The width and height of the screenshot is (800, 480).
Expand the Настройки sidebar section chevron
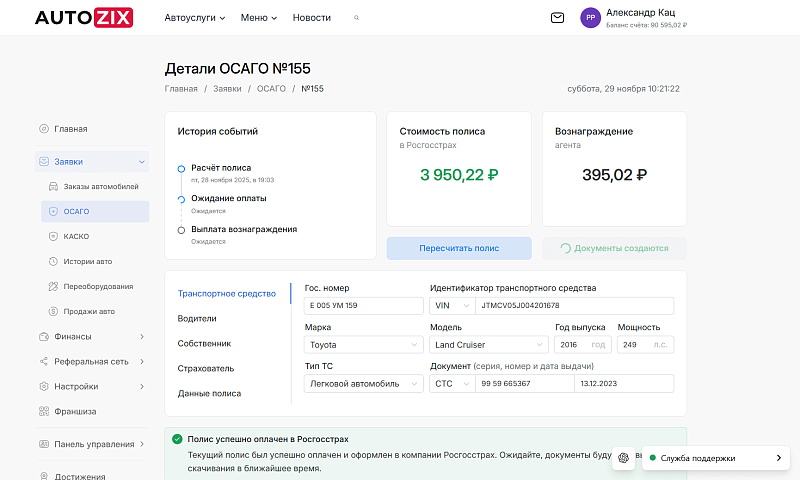click(142, 387)
